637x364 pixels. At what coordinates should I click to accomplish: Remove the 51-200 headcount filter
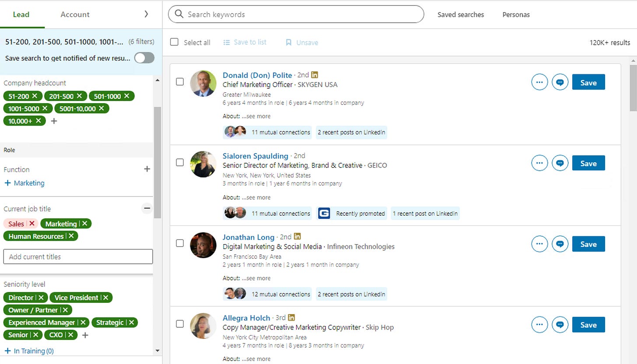(x=35, y=96)
